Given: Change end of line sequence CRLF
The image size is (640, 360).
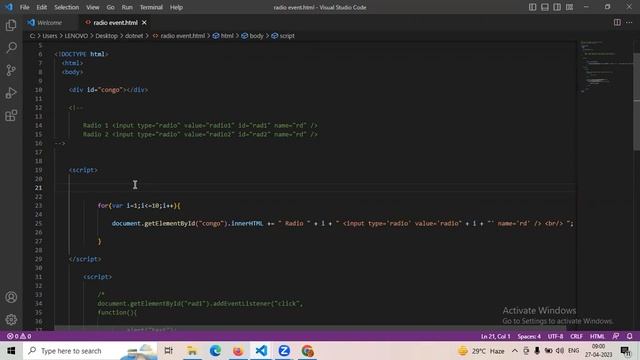Looking at the screenshot, I should 576,336.
